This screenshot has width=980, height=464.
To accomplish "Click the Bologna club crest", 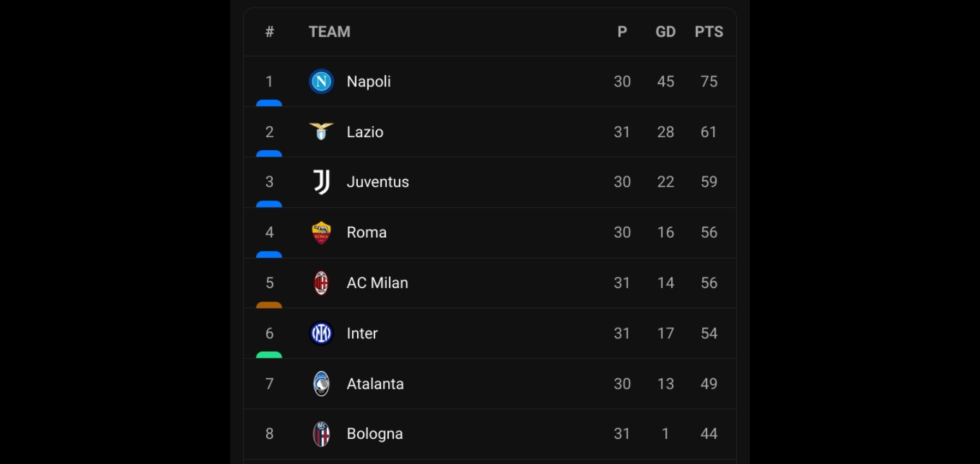I will coord(321,434).
